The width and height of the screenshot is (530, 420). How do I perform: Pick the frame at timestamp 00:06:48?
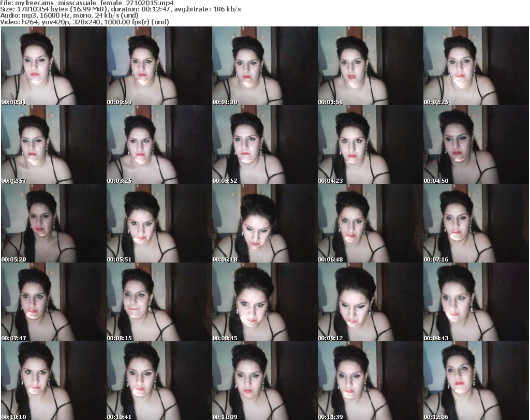[x=370, y=223]
